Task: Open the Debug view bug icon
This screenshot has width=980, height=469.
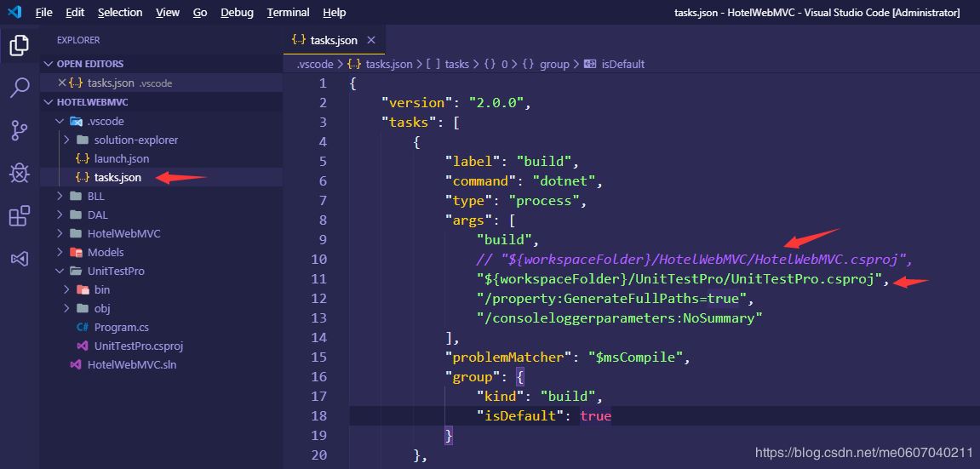Action: pyautogui.click(x=20, y=173)
